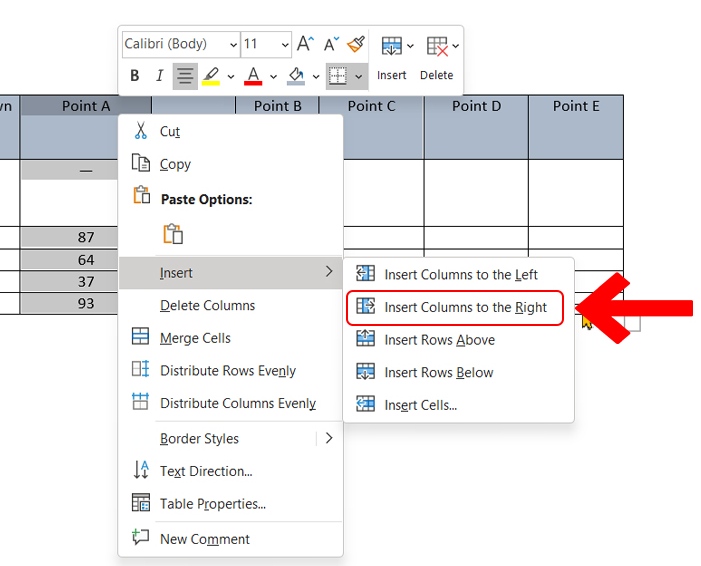Choose Insert Columns to the Left
Image resolution: width=701 pixels, height=566 pixels.
[458, 274]
